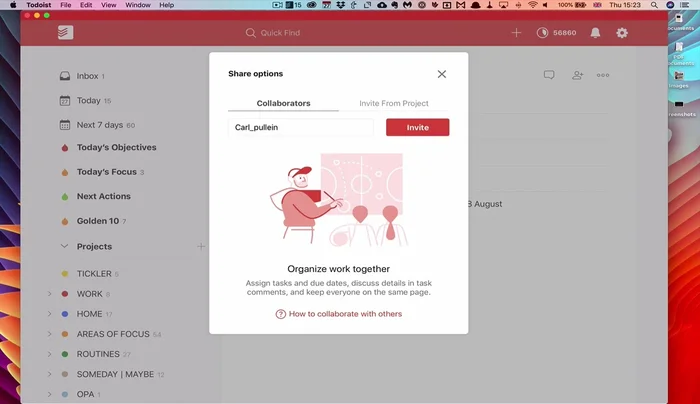This screenshot has width=700, height=404.
Task: Collapse the Projects section chevron
Action: pos(64,246)
